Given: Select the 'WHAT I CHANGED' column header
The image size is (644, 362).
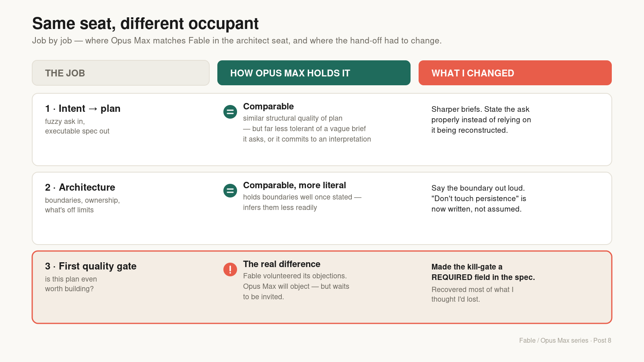Looking at the screenshot, I should click(x=515, y=73).
